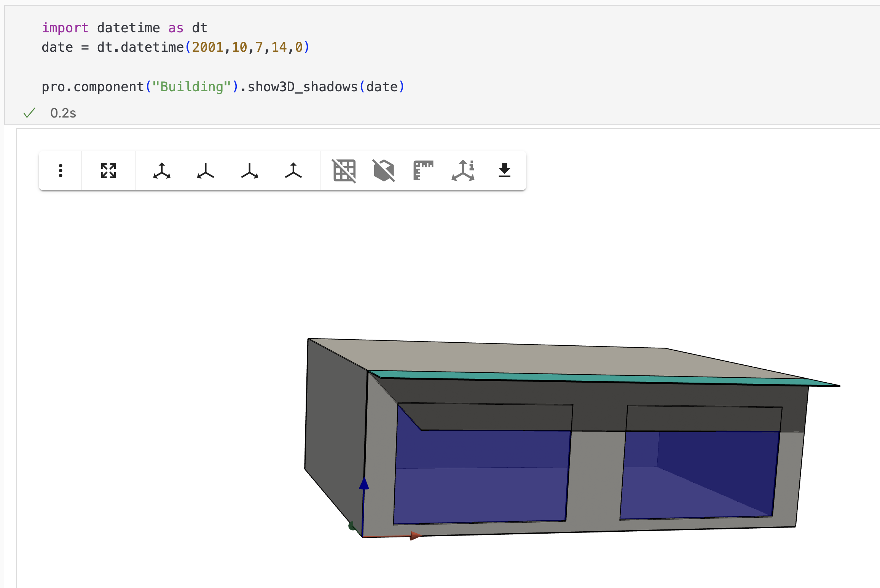The height and width of the screenshot is (588, 880).
Task: Set view along Y axis icon
Action: pyautogui.click(x=250, y=170)
